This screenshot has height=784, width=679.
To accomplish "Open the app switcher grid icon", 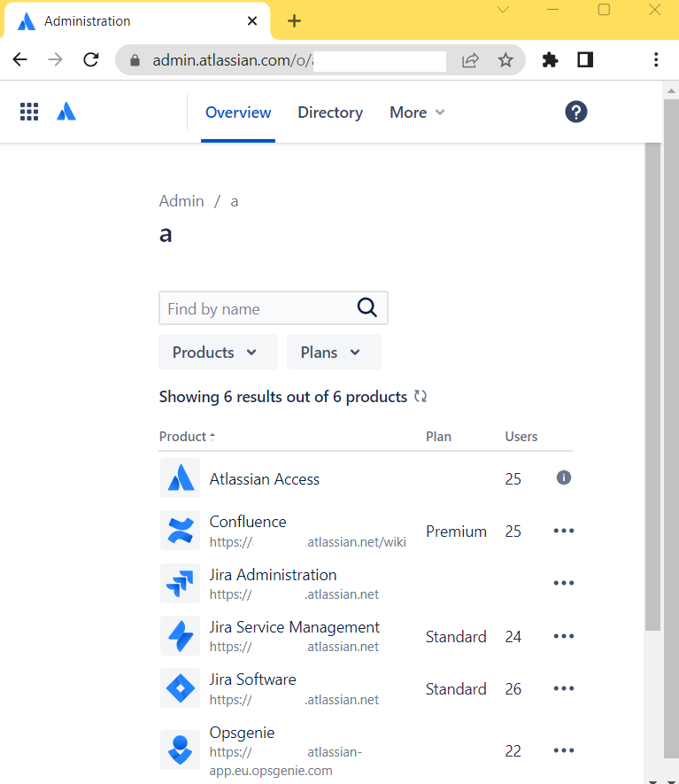I will [29, 112].
